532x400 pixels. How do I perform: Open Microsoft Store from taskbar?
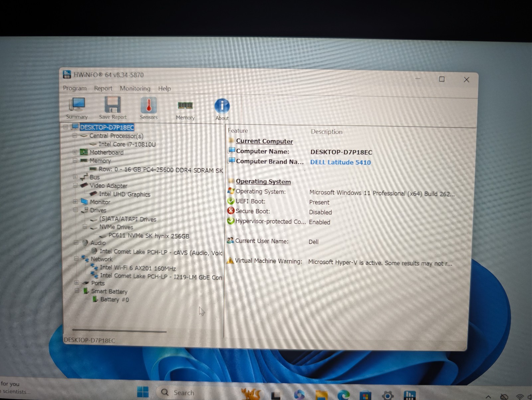[365, 395]
